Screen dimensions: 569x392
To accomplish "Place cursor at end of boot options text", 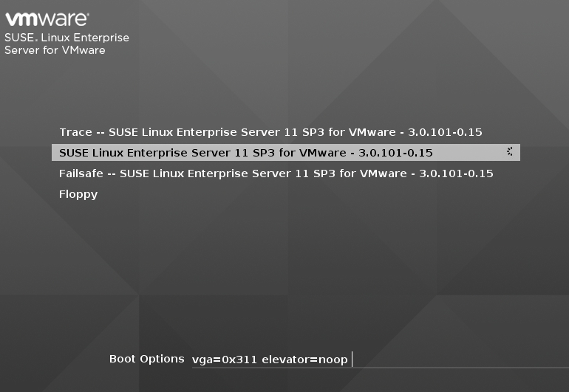I will pyautogui.click(x=350, y=360).
